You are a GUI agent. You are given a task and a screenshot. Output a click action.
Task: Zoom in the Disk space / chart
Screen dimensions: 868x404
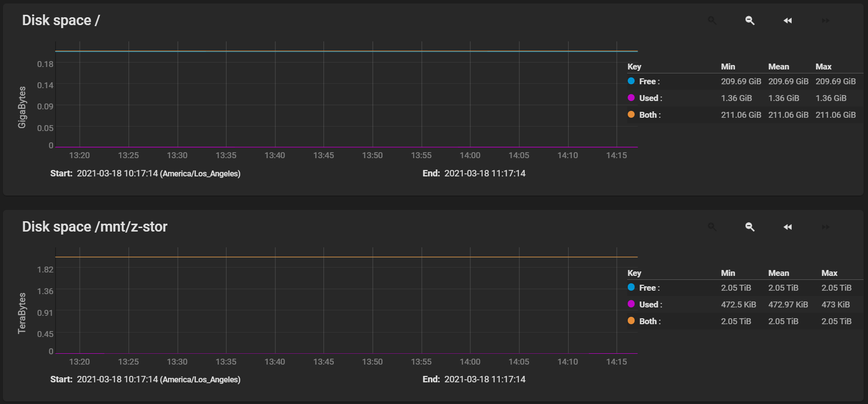click(x=712, y=20)
